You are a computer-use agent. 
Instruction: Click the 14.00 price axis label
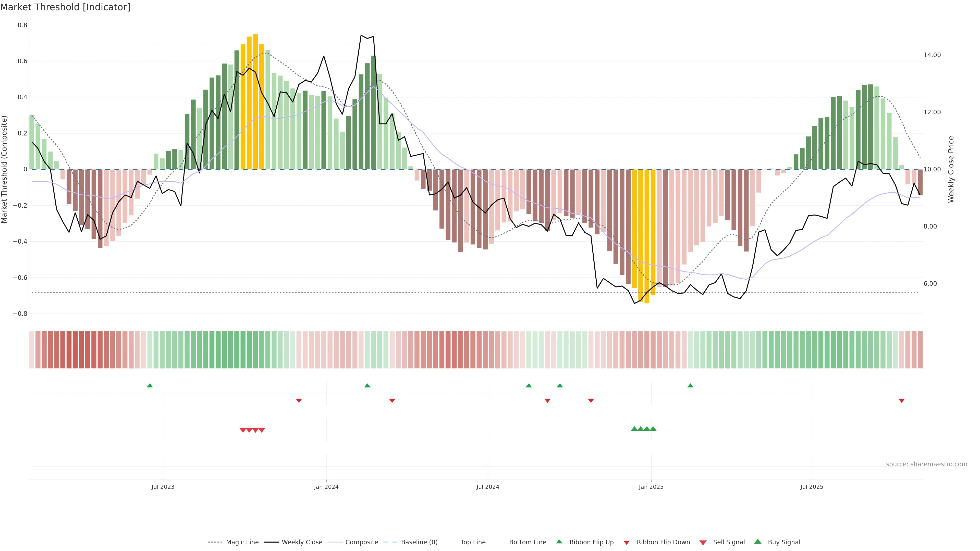[x=932, y=55]
